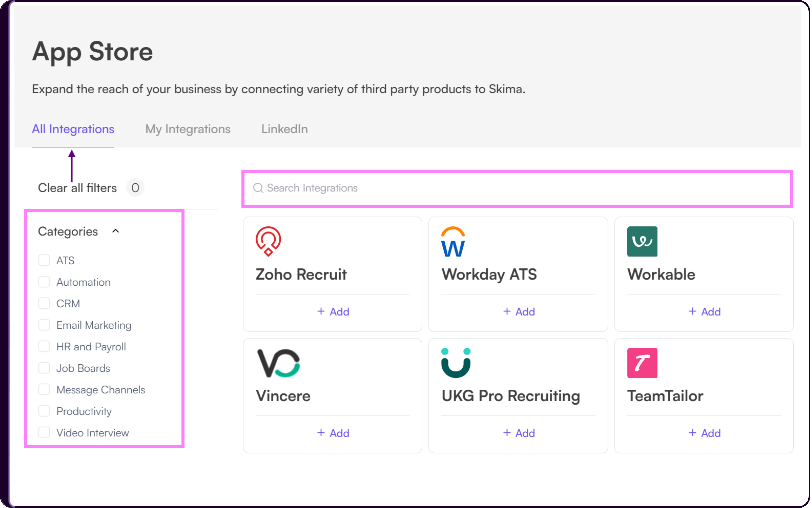Click Clear all filters
Viewport: 812px width, 508px height.
78,188
